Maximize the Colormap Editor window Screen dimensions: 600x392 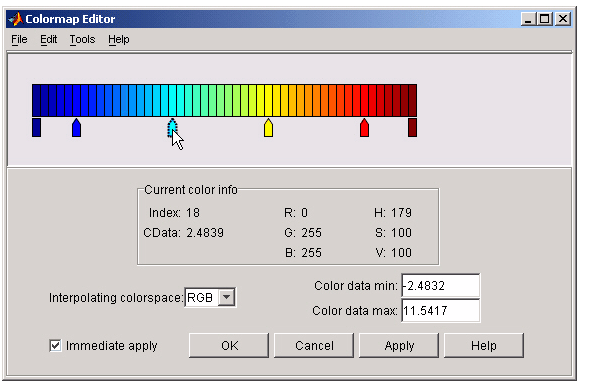coord(545,19)
